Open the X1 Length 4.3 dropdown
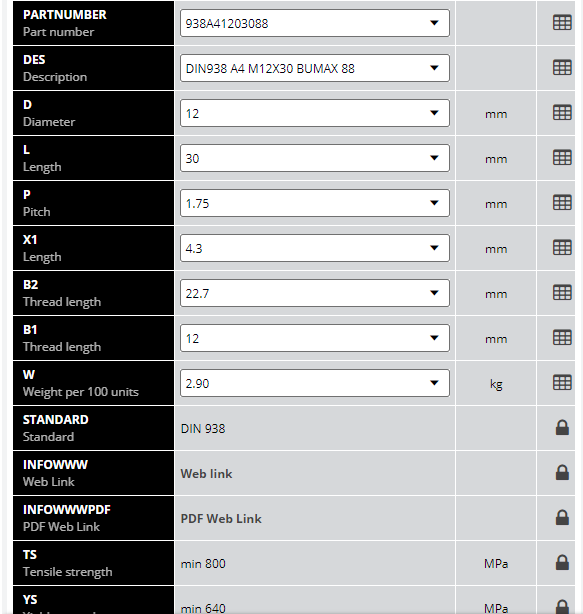 (315, 248)
